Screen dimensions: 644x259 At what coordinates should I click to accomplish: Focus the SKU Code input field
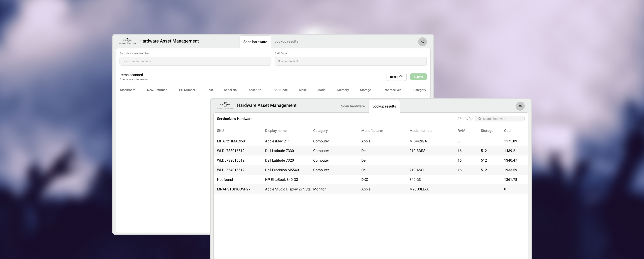[351, 61]
